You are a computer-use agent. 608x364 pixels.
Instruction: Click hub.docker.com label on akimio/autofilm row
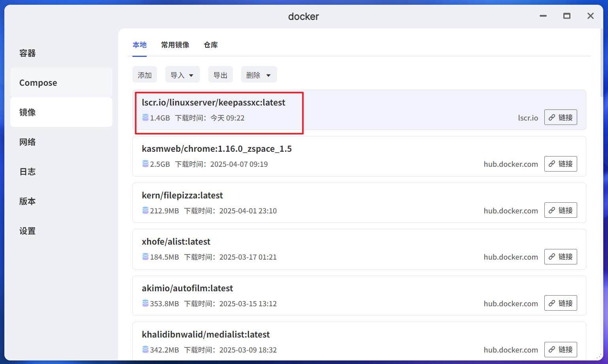(x=511, y=304)
